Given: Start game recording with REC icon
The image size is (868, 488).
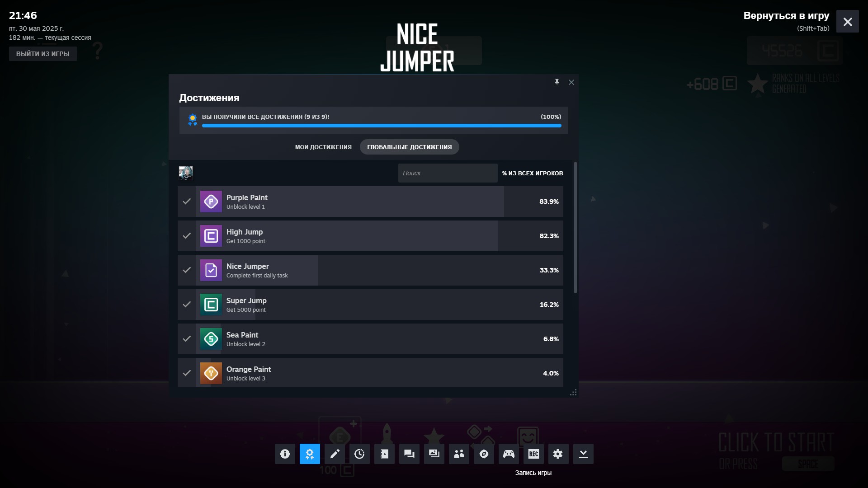Looking at the screenshot, I should [533, 454].
